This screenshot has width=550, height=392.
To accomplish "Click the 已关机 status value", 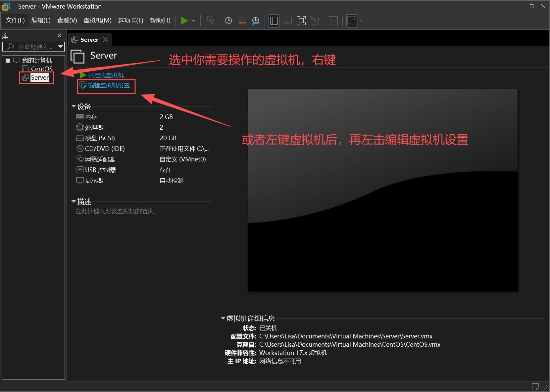I will pyautogui.click(x=268, y=328).
